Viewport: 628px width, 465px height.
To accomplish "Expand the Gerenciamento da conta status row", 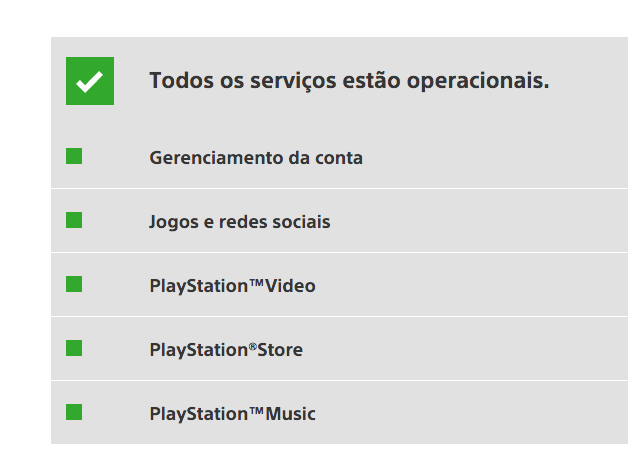I will (340, 156).
